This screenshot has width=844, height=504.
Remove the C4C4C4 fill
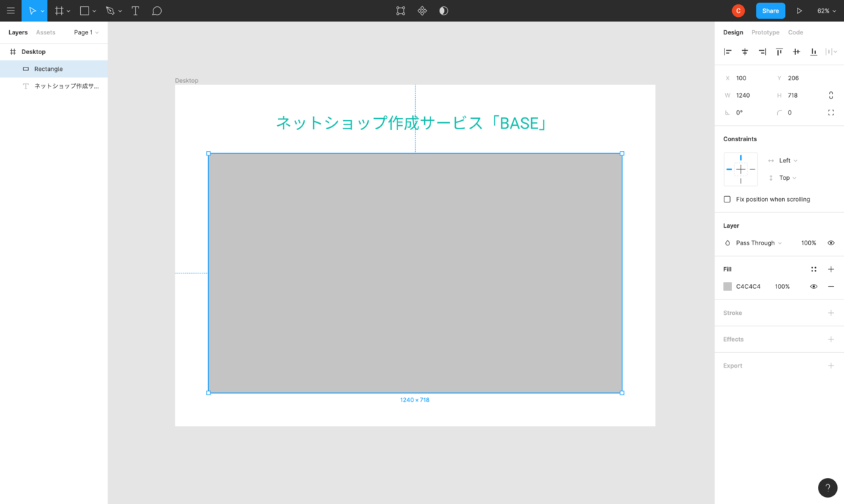[831, 287]
